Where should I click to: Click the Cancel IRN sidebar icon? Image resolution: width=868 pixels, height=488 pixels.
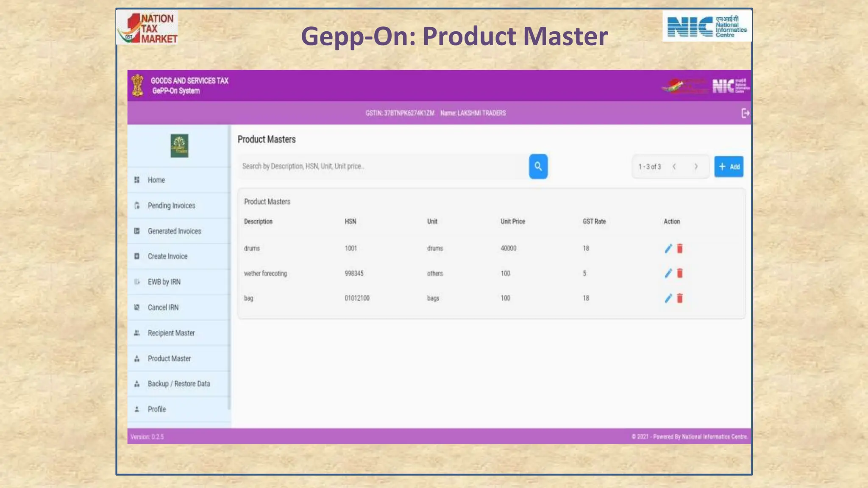pos(137,307)
